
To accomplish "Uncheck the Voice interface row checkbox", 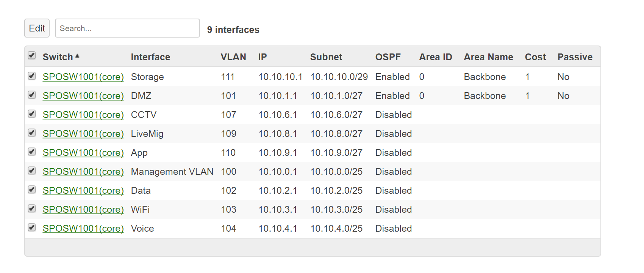I will pos(32,227).
